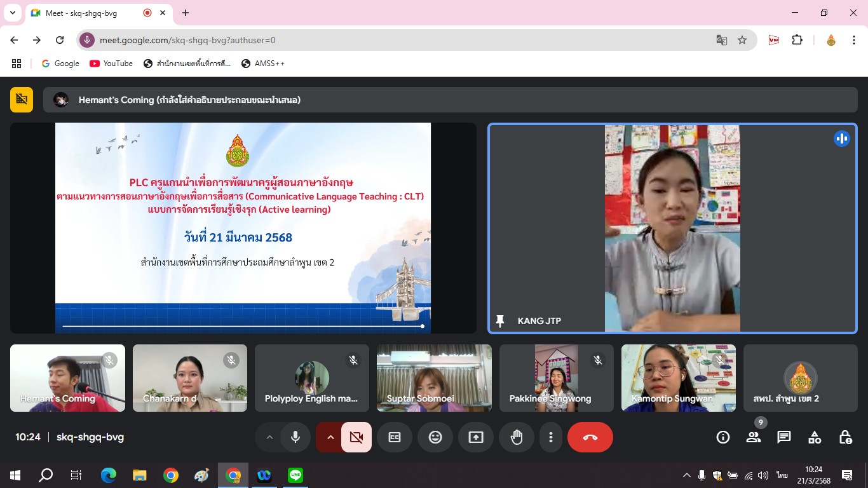
Task: Open the Activities shapes icon
Action: 815,437
